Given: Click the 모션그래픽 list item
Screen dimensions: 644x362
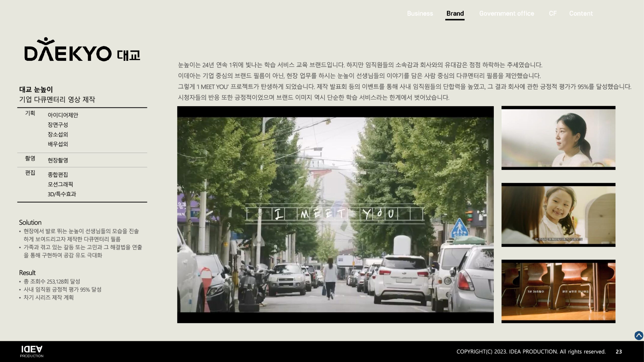Looking at the screenshot, I should coord(60,184).
